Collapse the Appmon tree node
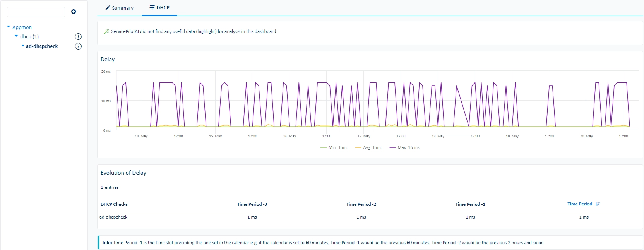The width and height of the screenshot is (644, 250). tap(9, 27)
